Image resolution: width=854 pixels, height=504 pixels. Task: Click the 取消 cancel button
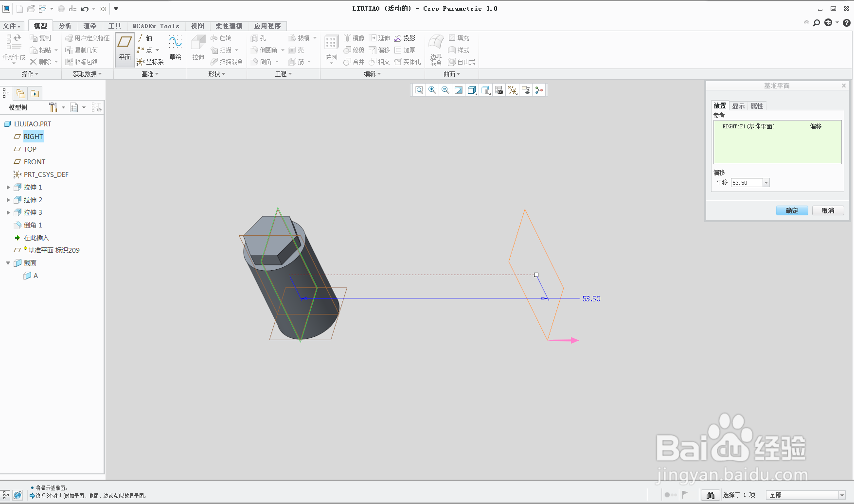[x=828, y=210]
